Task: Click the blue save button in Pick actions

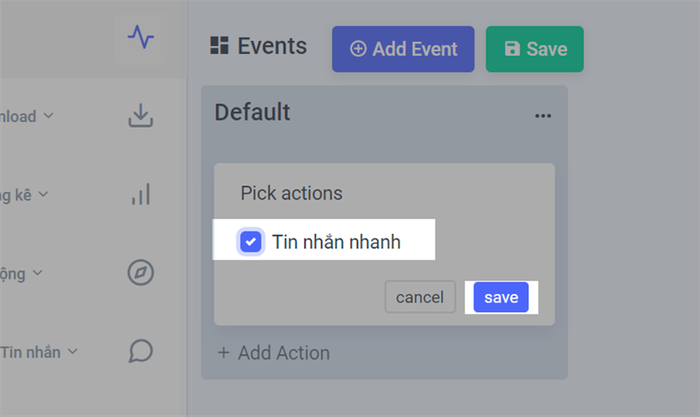Action: pos(501,297)
